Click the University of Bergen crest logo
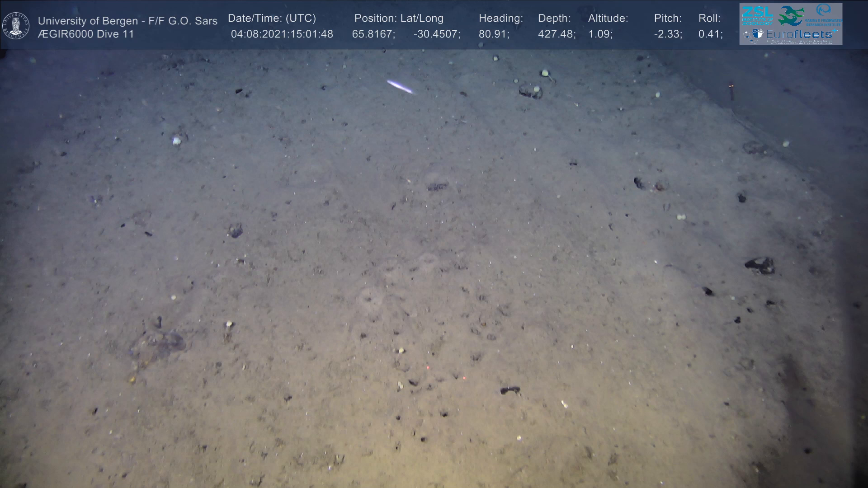 [16, 25]
